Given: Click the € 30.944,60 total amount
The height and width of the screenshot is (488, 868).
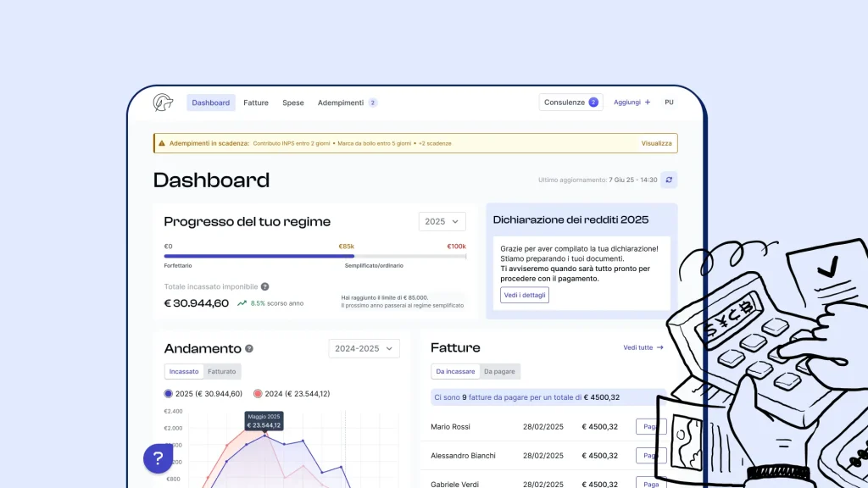Looking at the screenshot, I should 196,303.
